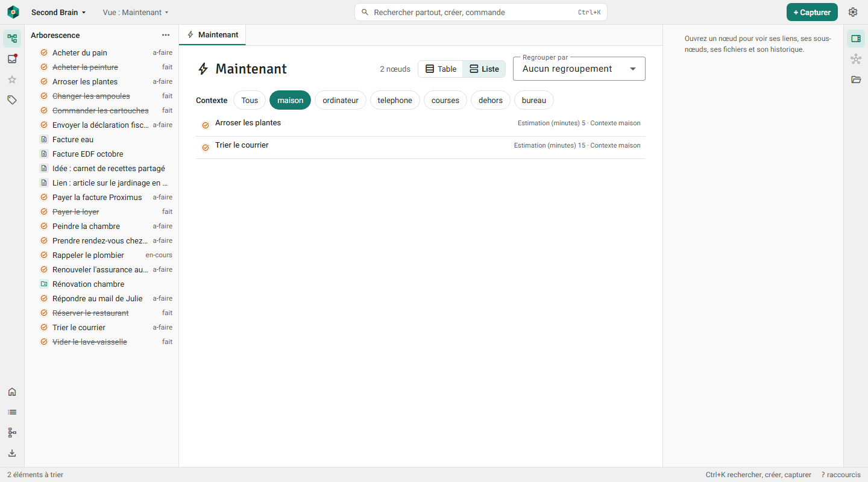Filter by bureau context
868x482 pixels.
click(534, 100)
